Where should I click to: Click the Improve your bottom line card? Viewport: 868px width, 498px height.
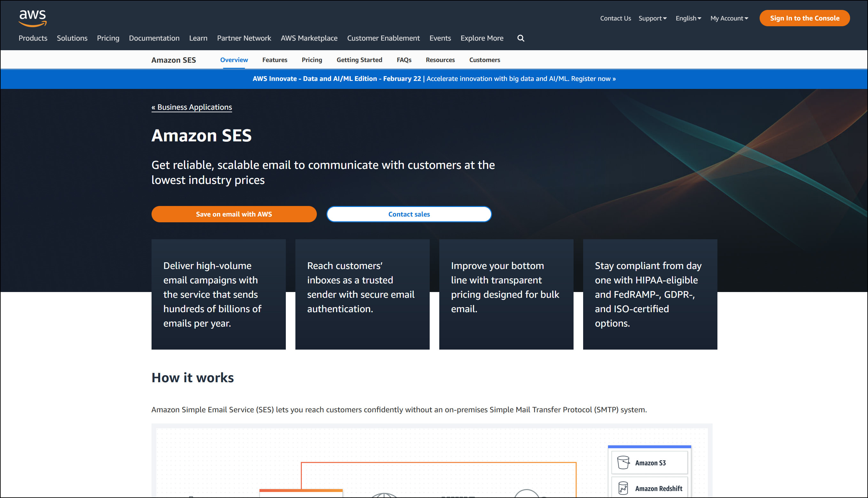point(506,294)
